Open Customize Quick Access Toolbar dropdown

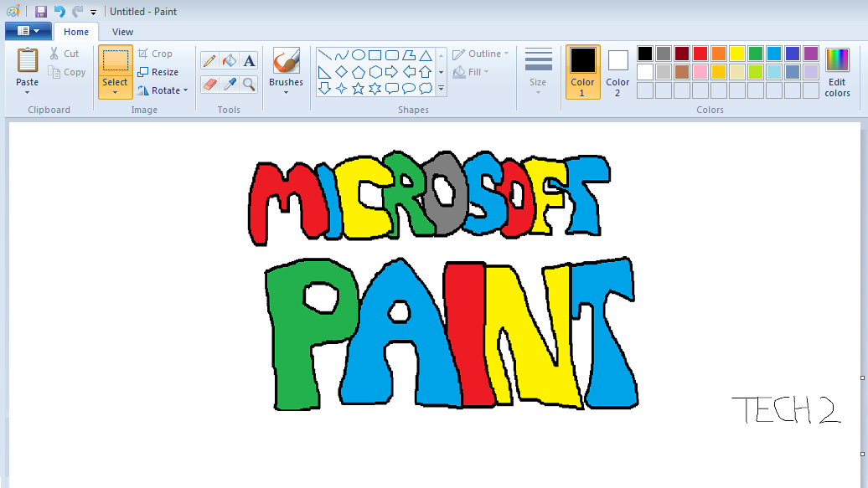[94, 13]
